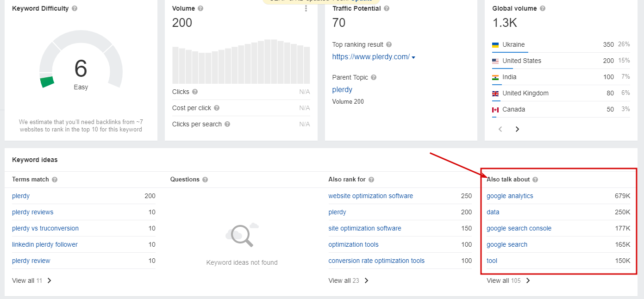Click the Volume trend bar chart
The width and height of the screenshot is (644, 299).
tap(241, 61)
